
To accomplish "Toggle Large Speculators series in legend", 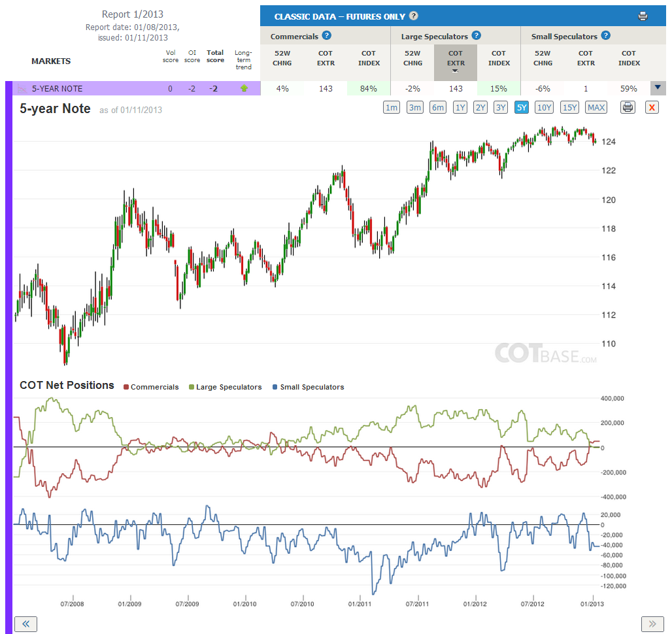I will coord(226,387).
